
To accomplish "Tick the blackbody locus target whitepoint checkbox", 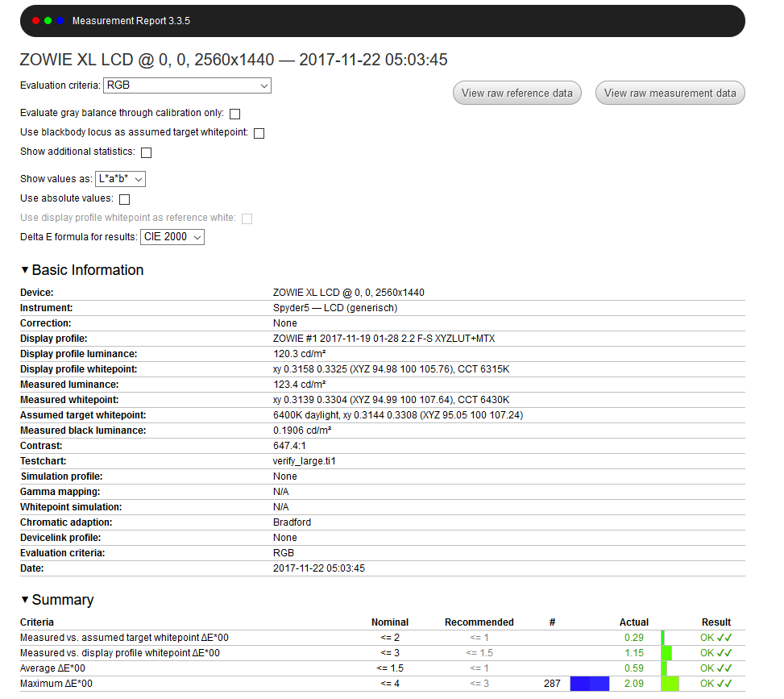I will [259, 133].
